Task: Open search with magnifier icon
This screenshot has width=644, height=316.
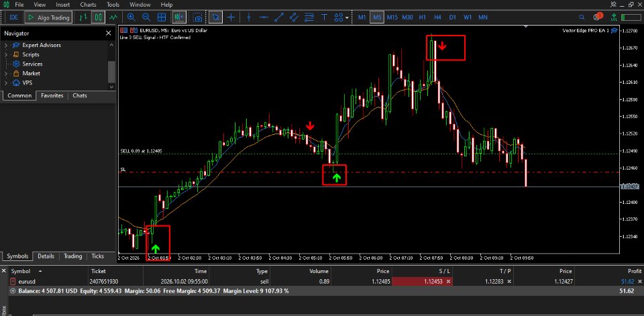Action: (x=582, y=17)
